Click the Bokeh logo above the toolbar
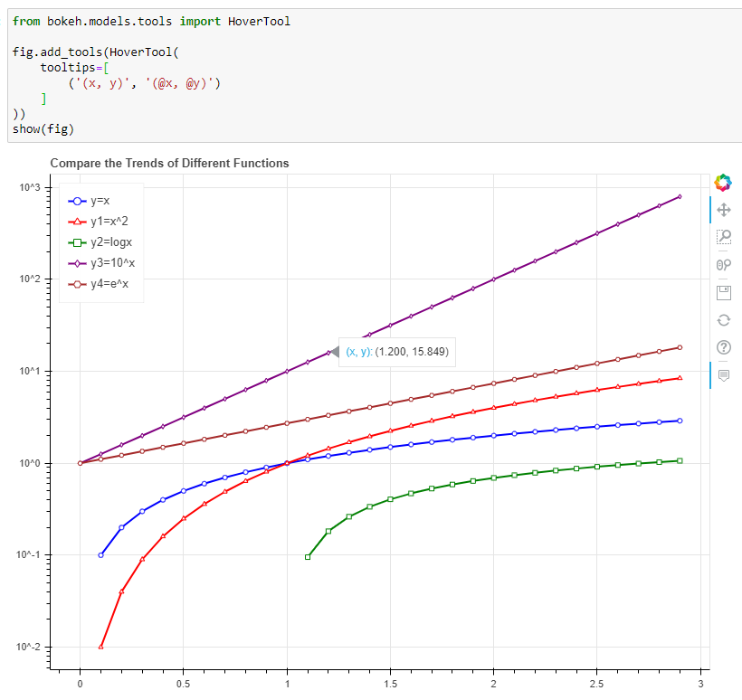Image resolution: width=742 pixels, height=700 pixels. [x=722, y=183]
